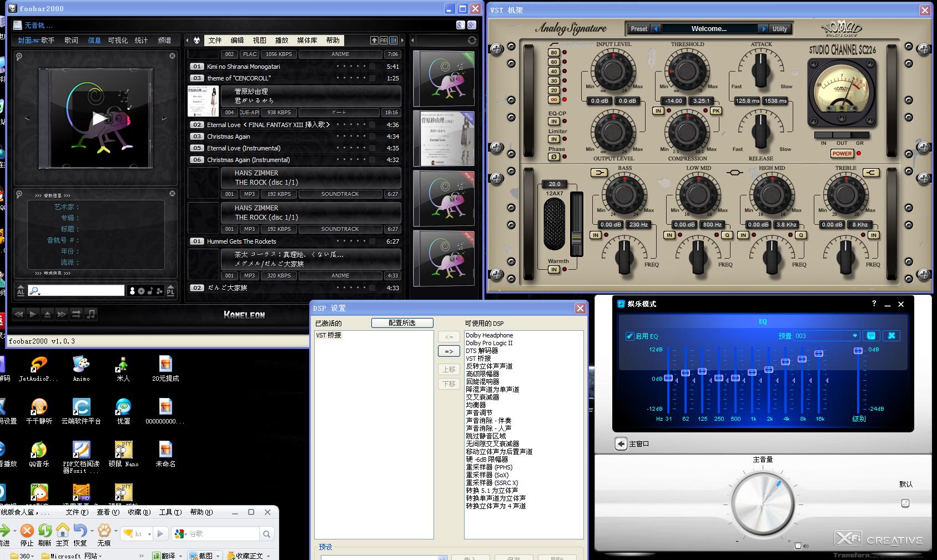This screenshot has width=937, height=560.
Task: Toggle the Limiter IN switch
Action: tap(553, 139)
